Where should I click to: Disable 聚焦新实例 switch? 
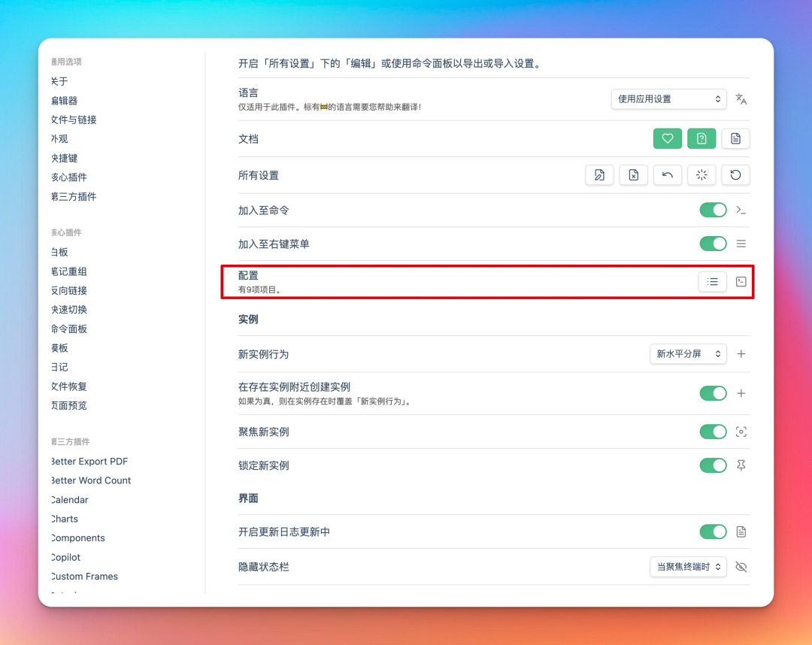point(713,432)
